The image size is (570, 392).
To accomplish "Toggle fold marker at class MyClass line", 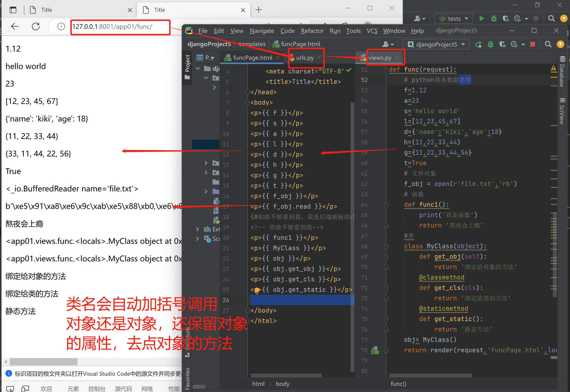I will tap(386, 246).
